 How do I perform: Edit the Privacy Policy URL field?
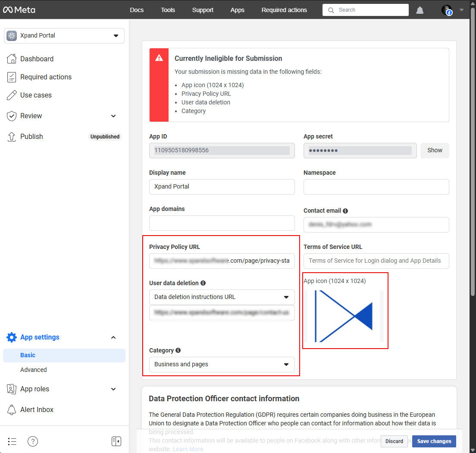pos(222,261)
